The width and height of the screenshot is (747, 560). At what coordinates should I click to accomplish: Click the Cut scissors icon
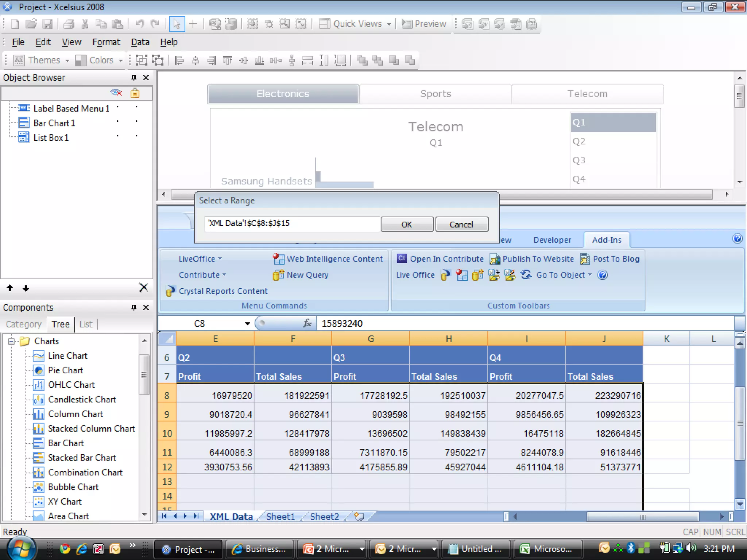[x=85, y=24]
